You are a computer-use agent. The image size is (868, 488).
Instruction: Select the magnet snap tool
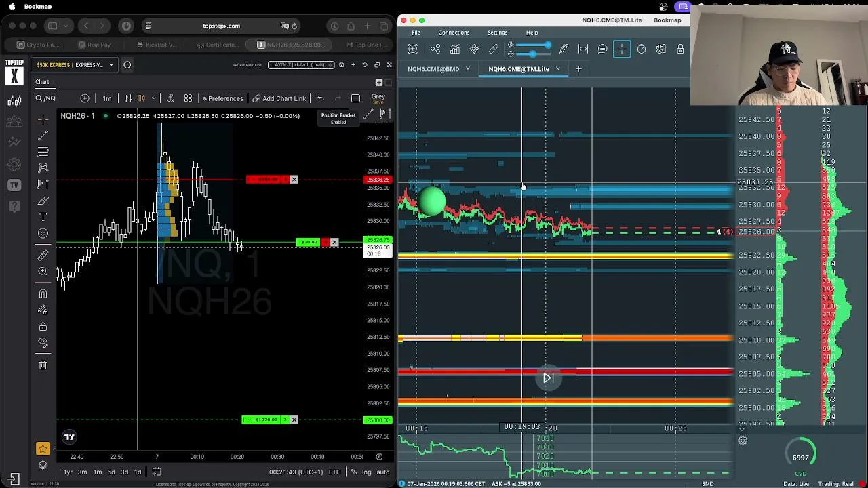point(43,294)
